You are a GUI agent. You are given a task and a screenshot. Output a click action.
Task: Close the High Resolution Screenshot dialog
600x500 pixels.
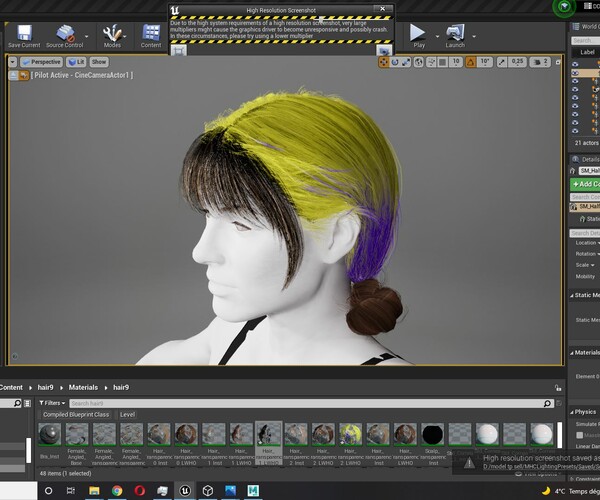(x=382, y=9)
